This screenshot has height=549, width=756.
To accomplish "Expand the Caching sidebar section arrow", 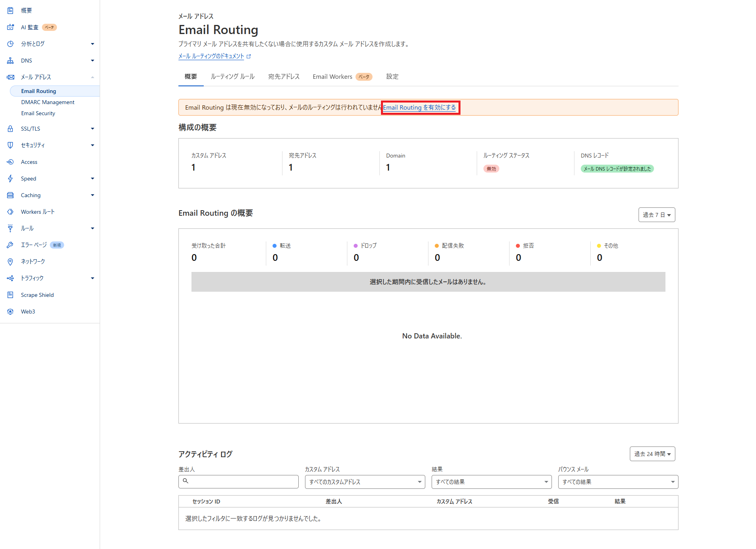I will (93, 195).
